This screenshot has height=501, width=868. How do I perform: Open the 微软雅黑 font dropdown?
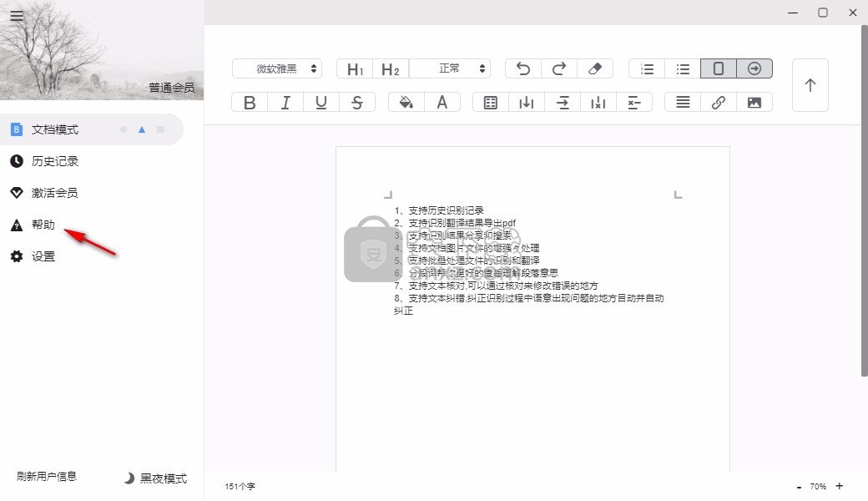pos(277,68)
